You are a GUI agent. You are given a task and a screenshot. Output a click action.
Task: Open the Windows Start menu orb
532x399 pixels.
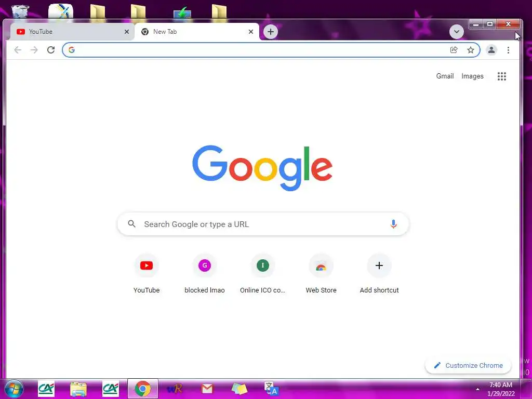14,389
